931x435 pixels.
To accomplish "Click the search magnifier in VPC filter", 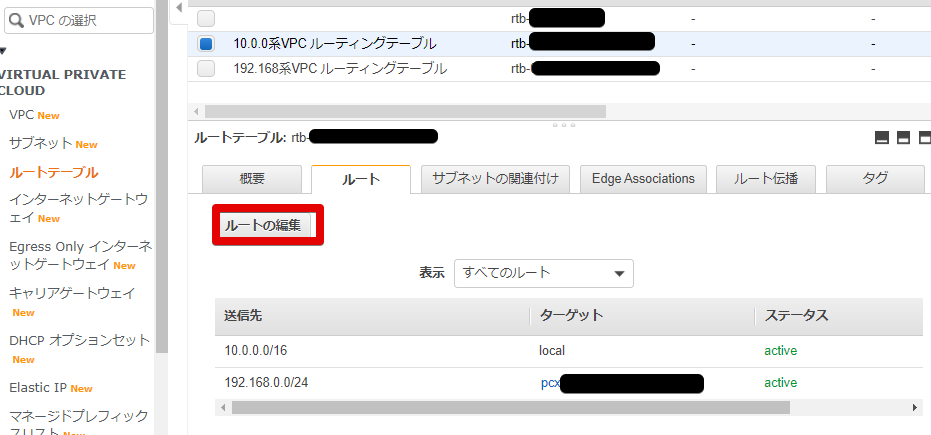I will [17, 21].
